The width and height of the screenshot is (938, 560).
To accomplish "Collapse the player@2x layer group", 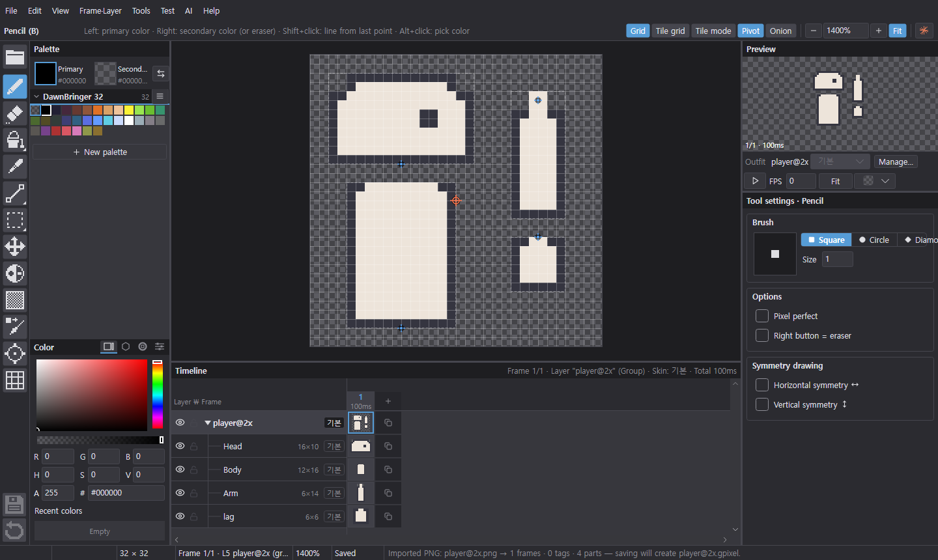I will click(x=208, y=423).
